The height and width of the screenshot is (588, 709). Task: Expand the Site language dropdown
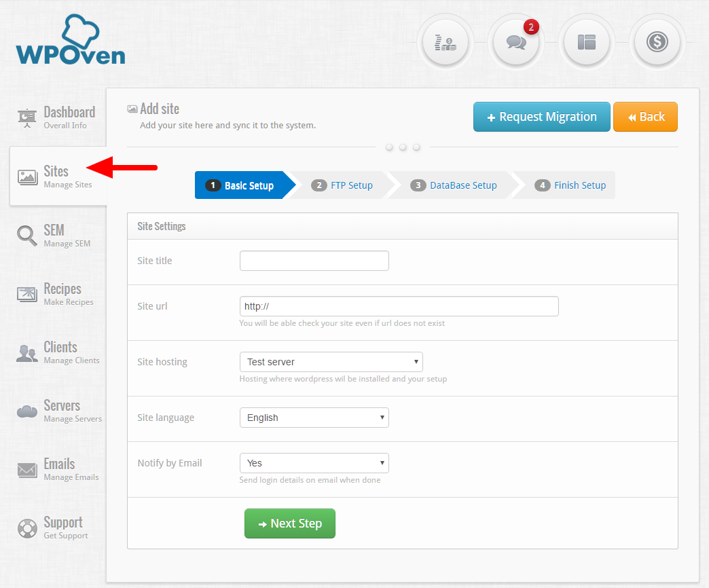tap(314, 418)
